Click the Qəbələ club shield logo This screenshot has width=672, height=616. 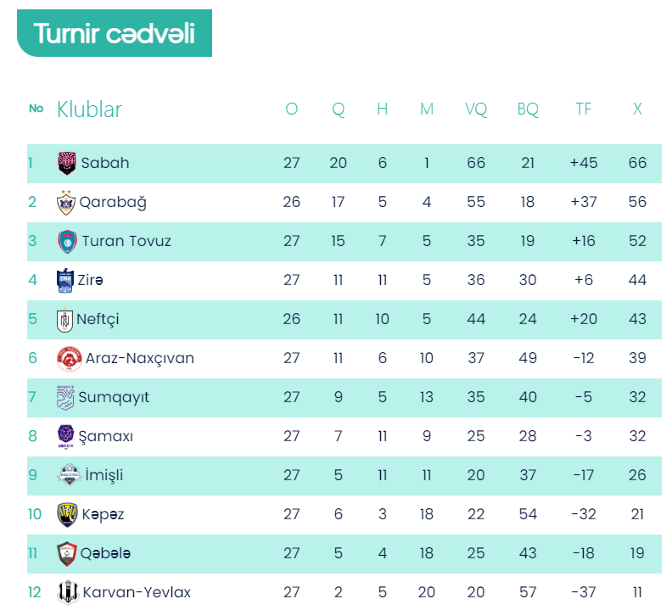tap(67, 553)
